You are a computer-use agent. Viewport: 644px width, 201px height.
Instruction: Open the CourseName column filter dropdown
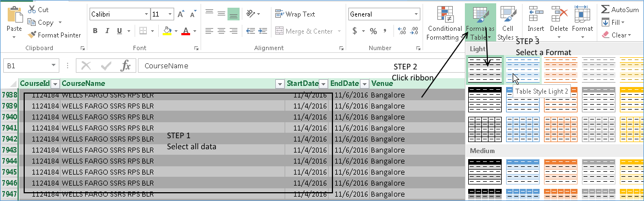pyautogui.click(x=280, y=84)
